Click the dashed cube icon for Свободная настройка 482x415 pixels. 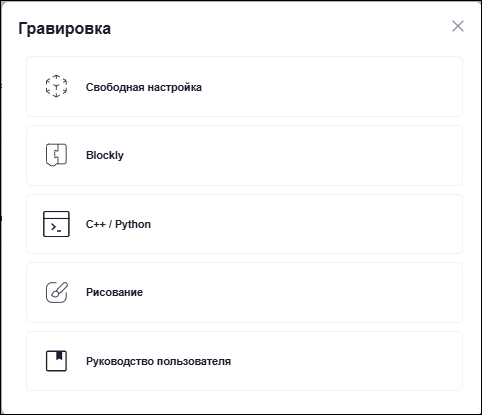56,86
